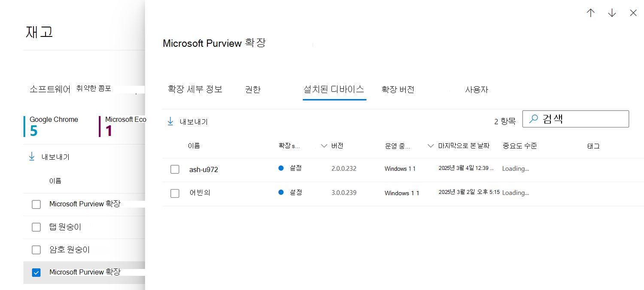Open the 확장 s... column filter chevron

[x=324, y=146]
